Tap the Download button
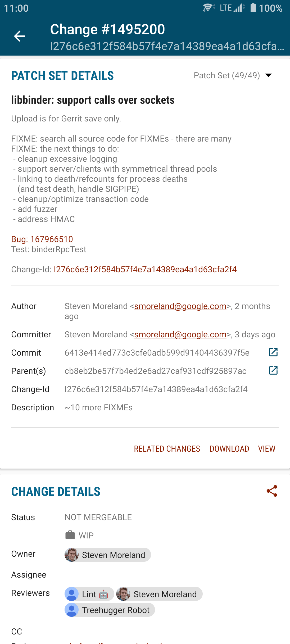This screenshot has width=290, height=644. 229,449
